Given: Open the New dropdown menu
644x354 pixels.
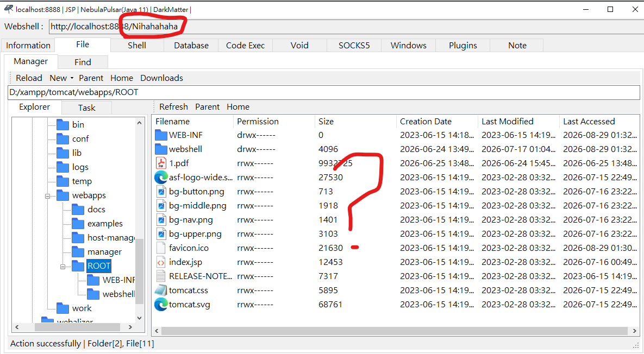Looking at the screenshot, I should click(61, 78).
